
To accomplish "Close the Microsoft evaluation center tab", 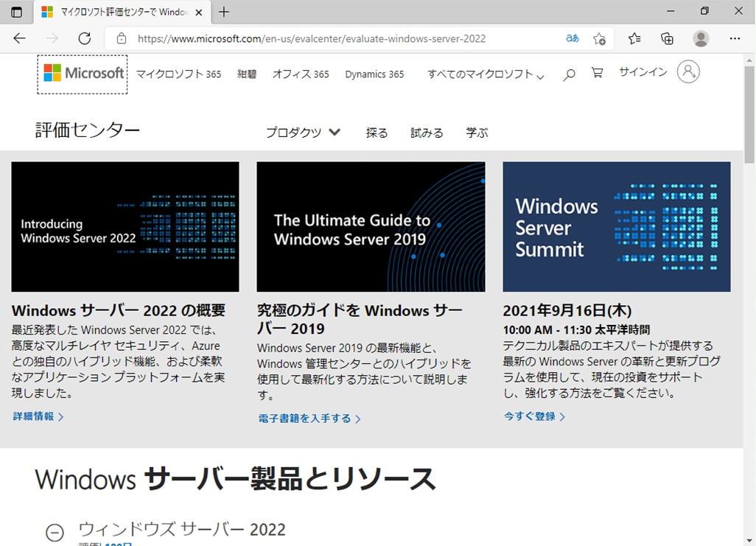I will tap(199, 13).
